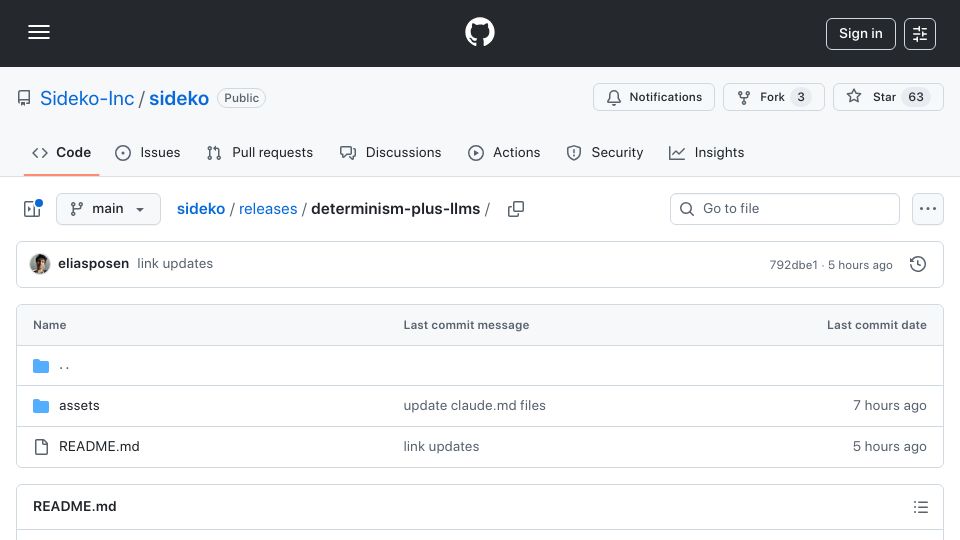The width and height of the screenshot is (960, 540).
Task: View commit history clock icon
Action: pos(918,264)
